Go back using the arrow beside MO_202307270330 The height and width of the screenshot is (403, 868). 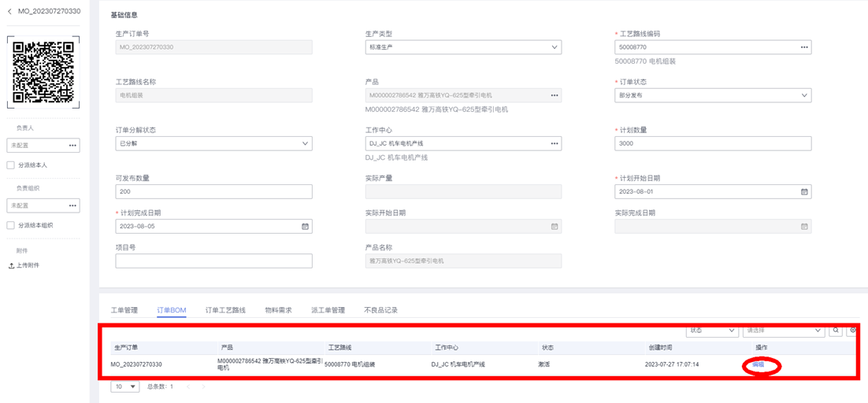pos(9,11)
